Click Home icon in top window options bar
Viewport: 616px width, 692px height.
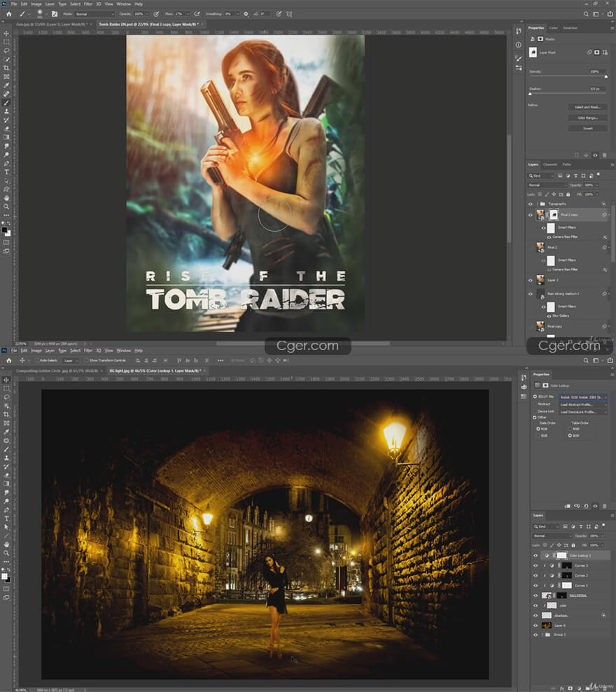[x=8, y=14]
